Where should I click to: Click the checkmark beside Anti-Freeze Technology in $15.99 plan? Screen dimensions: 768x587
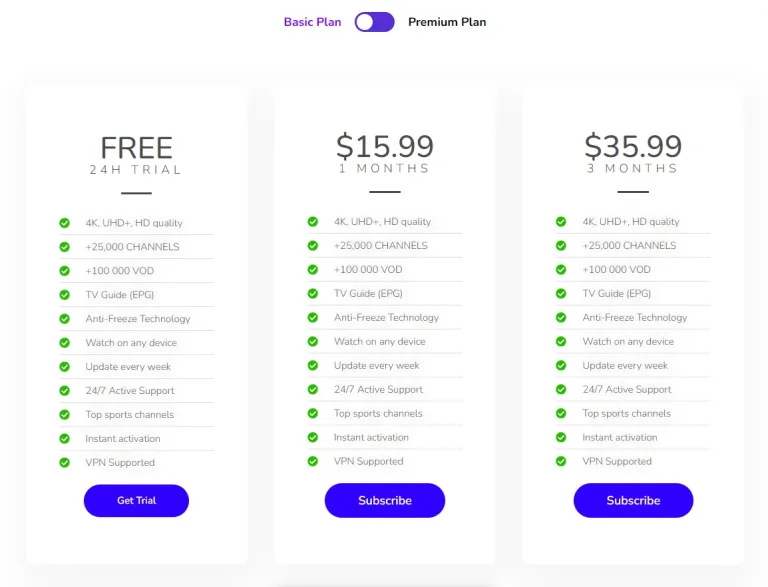[313, 318]
